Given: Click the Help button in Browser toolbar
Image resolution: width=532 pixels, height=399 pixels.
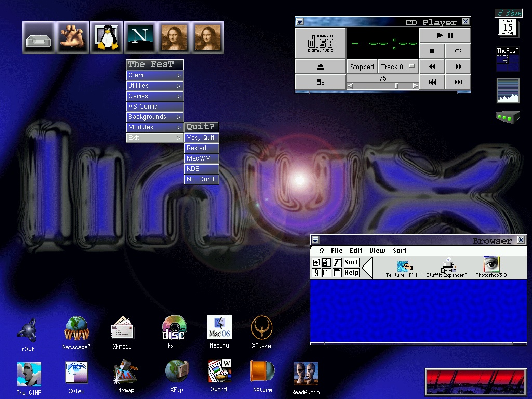Looking at the screenshot, I should point(351,273).
